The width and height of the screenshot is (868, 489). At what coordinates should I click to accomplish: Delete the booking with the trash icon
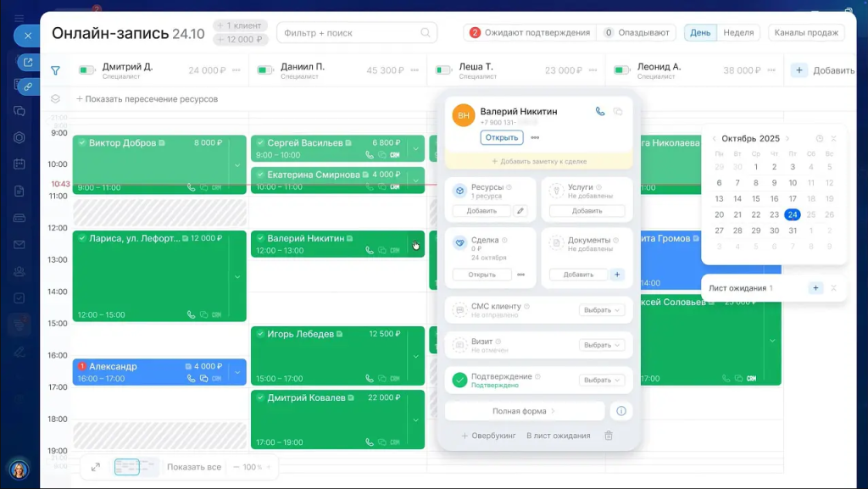(x=608, y=436)
